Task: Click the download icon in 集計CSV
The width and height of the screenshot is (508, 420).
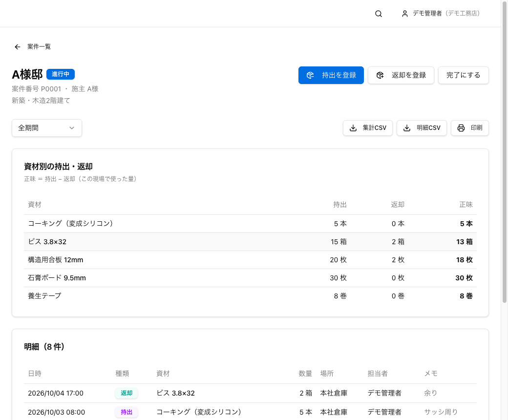Action: click(x=353, y=128)
